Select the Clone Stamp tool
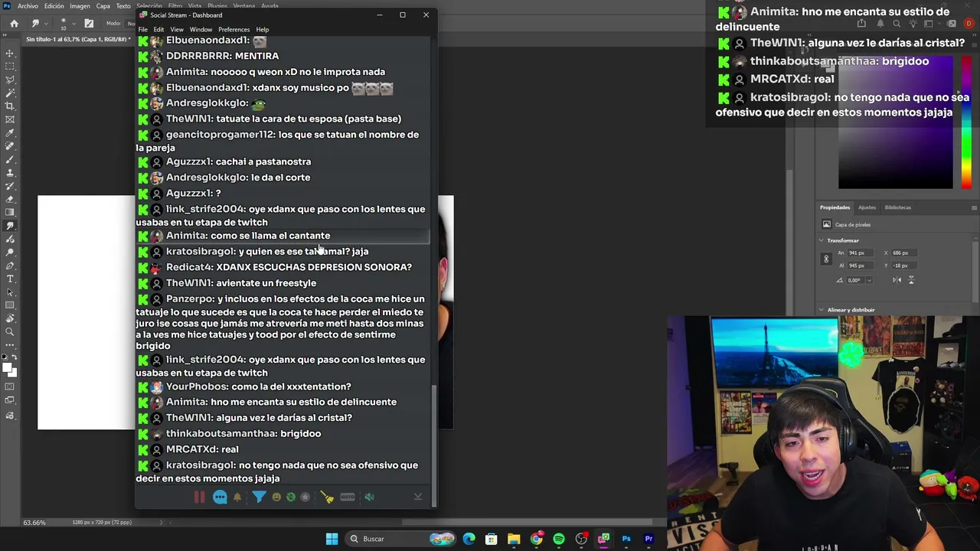The image size is (980, 551). pos(10,172)
